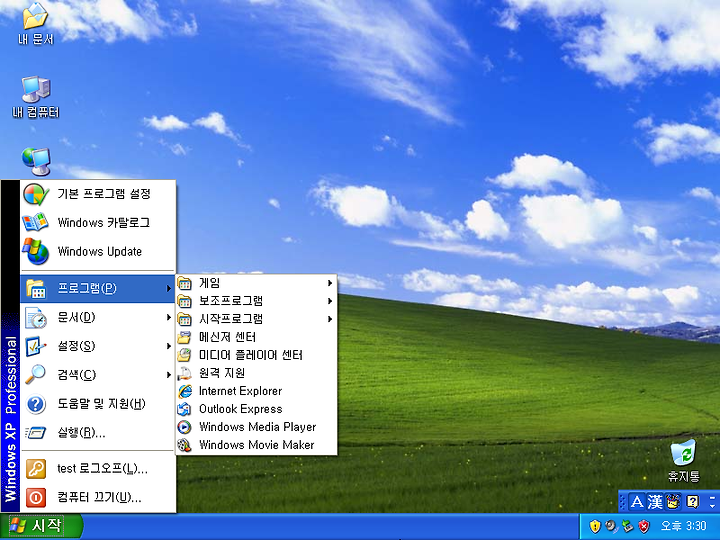Open the 시작프로그램 menu entry
The height and width of the screenshot is (540, 720).
click(x=256, y=319)
